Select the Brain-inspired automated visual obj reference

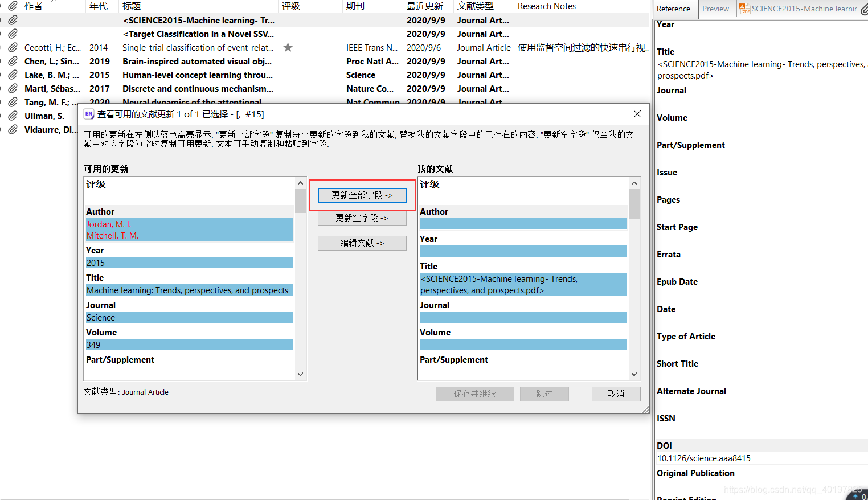[325, 61]
